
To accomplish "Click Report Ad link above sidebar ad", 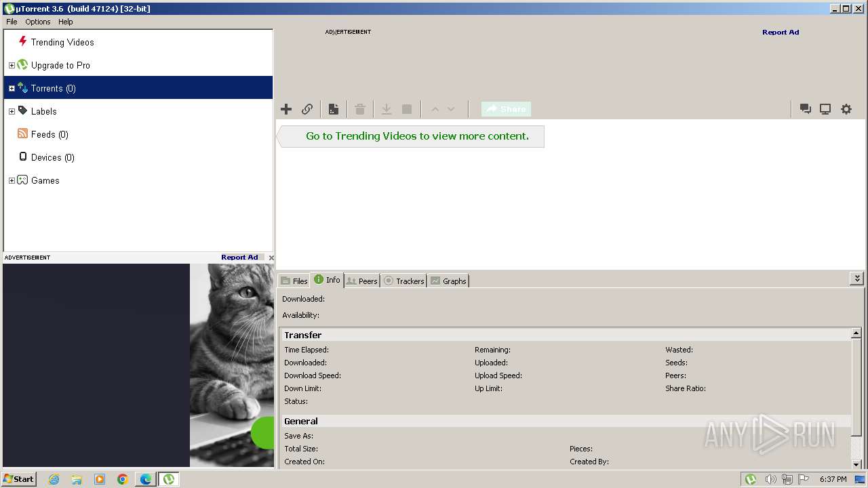I will [239, 257].
